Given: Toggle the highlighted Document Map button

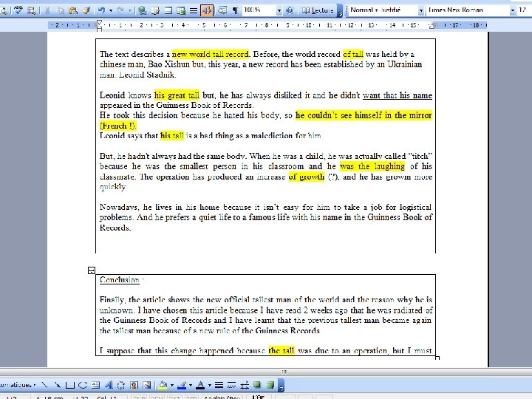Looking at the screenshot, I should coord(207,10).
